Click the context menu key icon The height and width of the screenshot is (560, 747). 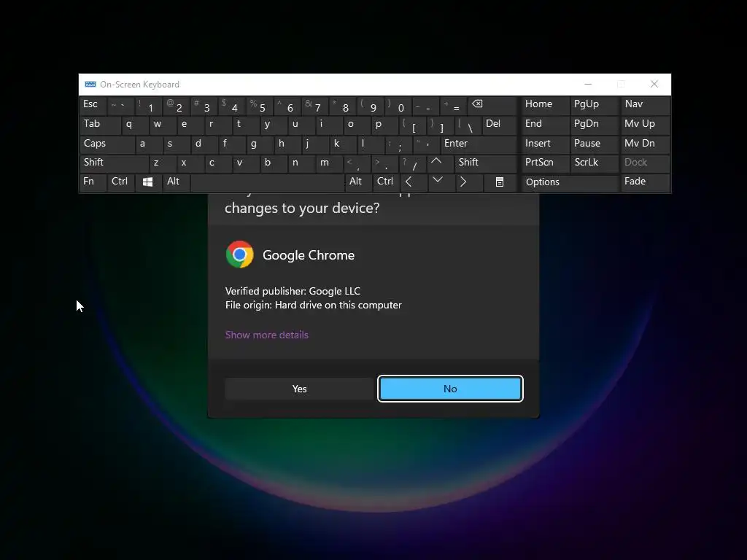point(499,182)
